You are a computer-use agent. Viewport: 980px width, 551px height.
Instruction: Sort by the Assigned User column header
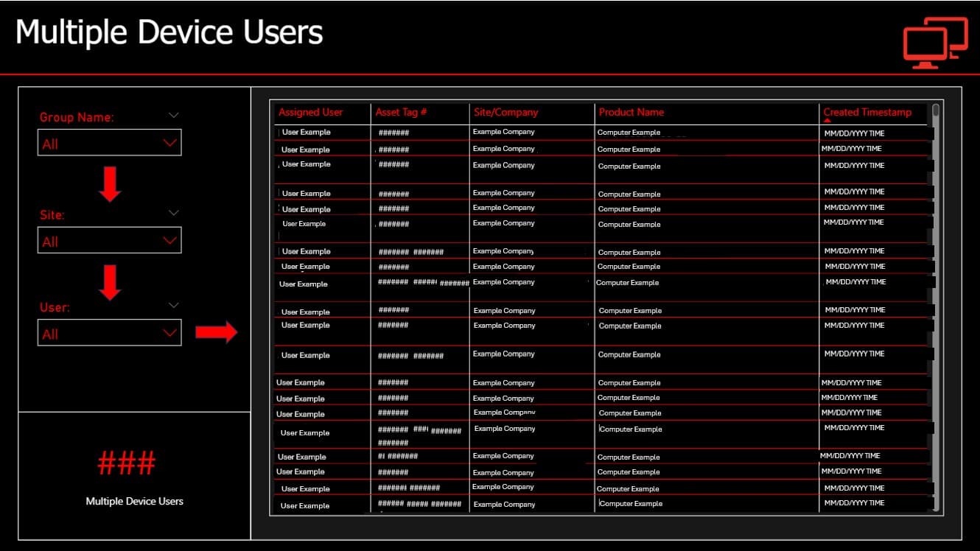click(310, 112)
